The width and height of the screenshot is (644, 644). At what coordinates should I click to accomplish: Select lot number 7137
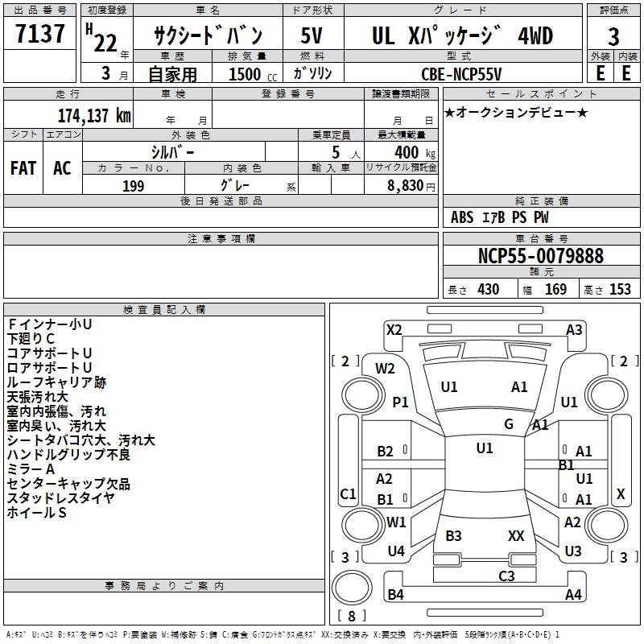click(40, 34)
